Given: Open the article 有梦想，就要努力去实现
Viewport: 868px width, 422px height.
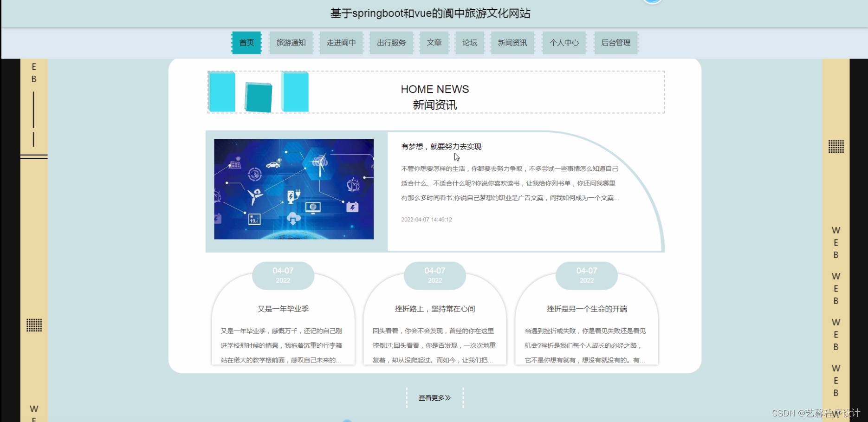Looking at the screenshot, I should (440, 146).
